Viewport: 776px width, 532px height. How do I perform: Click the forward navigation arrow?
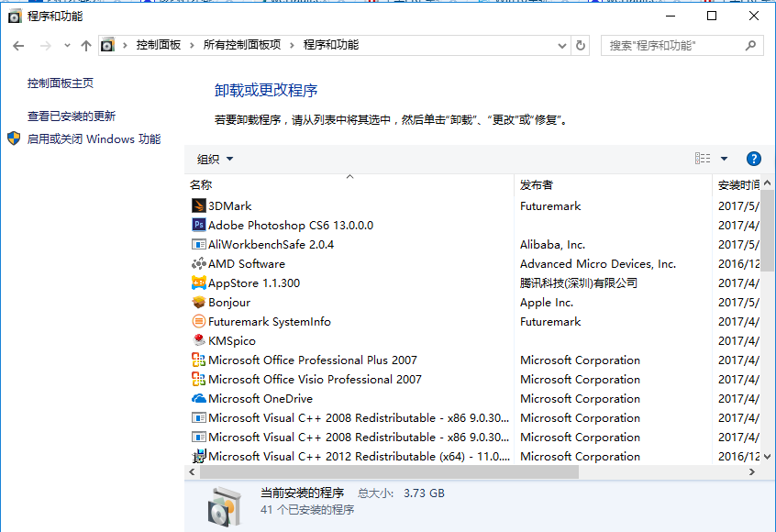click(46, 46)
